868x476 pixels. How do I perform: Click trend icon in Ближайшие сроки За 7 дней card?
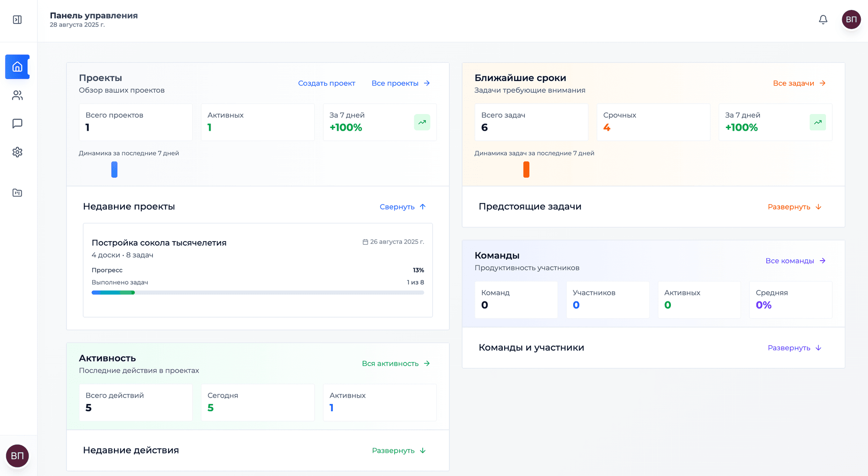tap(817, 122)
